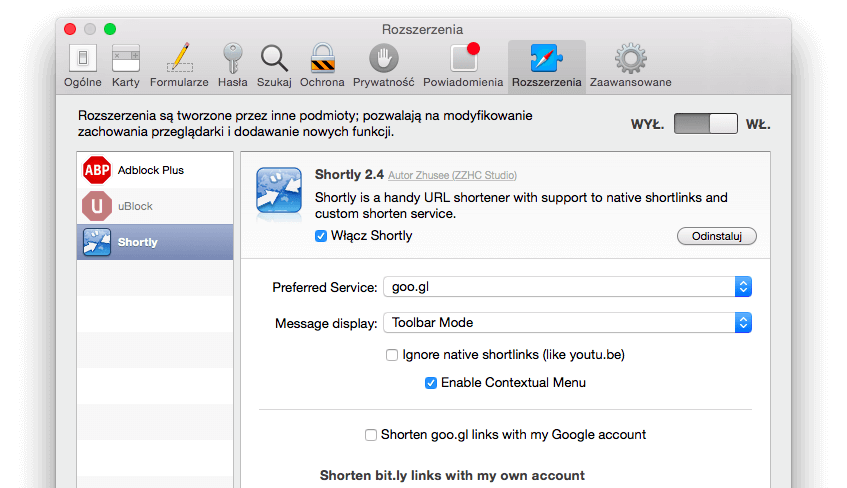Viewport: 847px width, 488px height.
Task: Open the Powiadomienia icon
Action: pos(463,58)
